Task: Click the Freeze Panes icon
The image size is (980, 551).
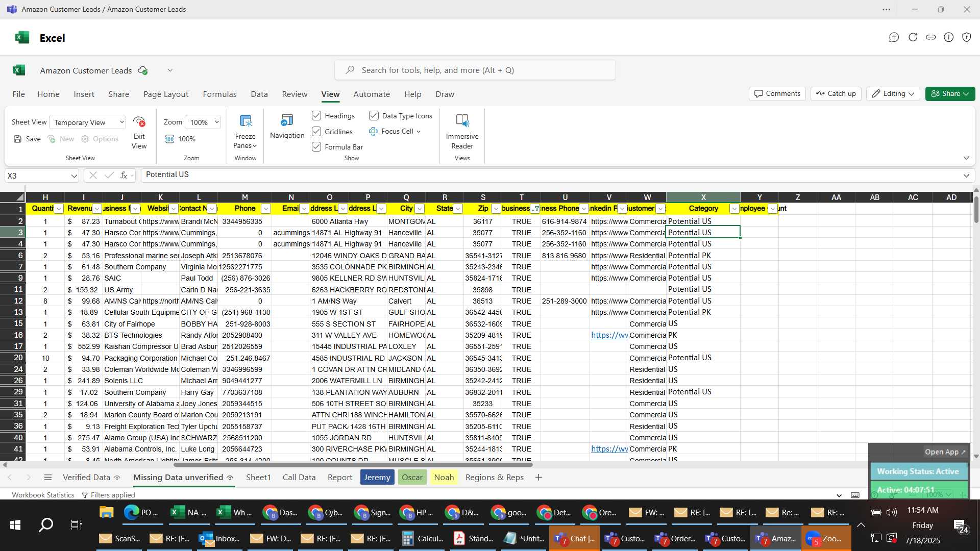Action: pos(246,121)
